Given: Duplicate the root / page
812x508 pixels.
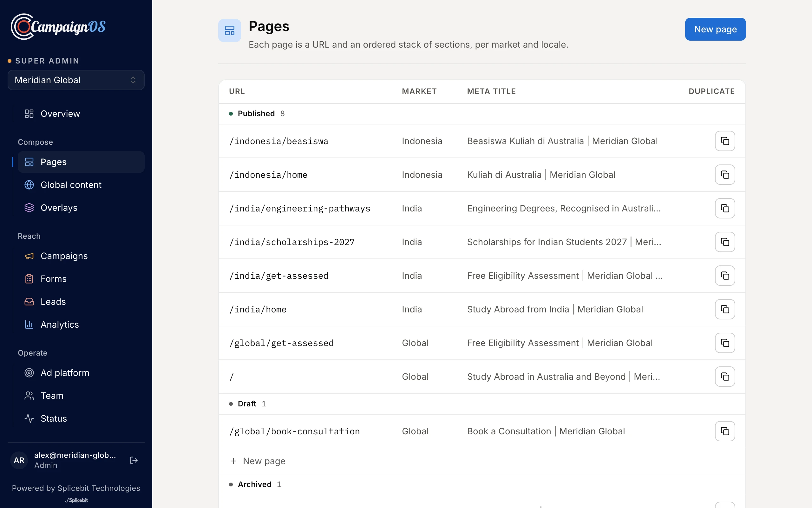Looking at the screenshot, I should click(725, 376).
